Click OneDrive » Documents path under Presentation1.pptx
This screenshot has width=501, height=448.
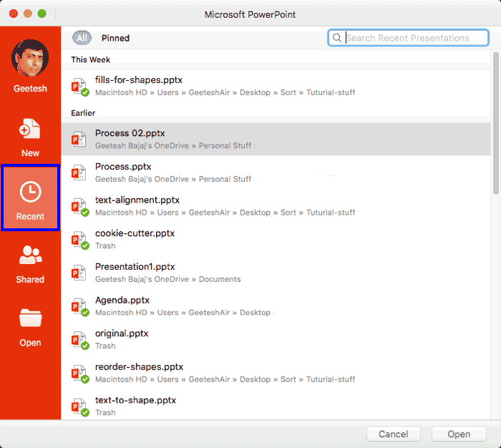(168, 279)
